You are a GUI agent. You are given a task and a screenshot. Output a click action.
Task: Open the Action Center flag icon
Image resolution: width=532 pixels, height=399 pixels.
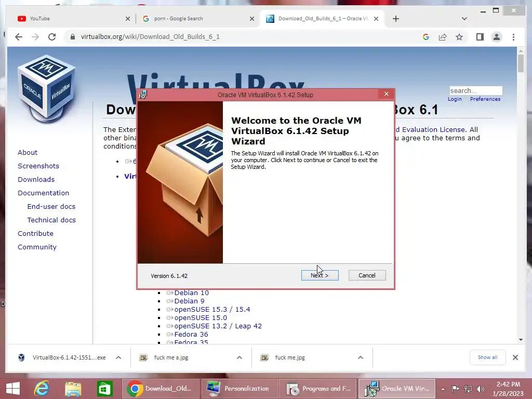click(455, 389)
